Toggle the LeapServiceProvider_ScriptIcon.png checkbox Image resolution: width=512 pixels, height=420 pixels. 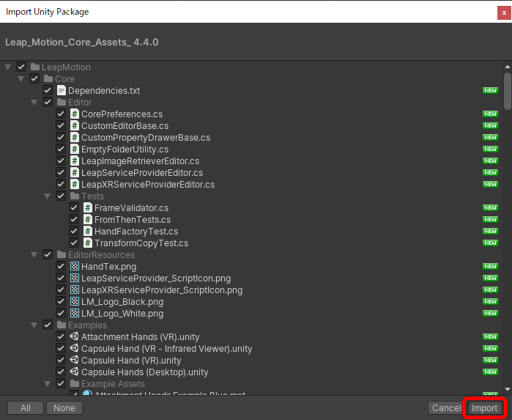click(61, 278)
